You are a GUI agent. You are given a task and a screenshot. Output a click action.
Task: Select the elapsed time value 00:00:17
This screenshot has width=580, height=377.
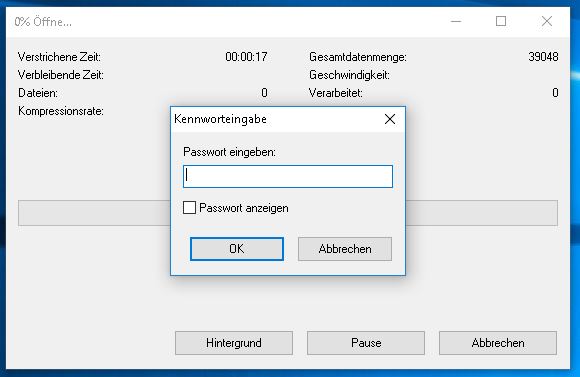click(246, 57)
